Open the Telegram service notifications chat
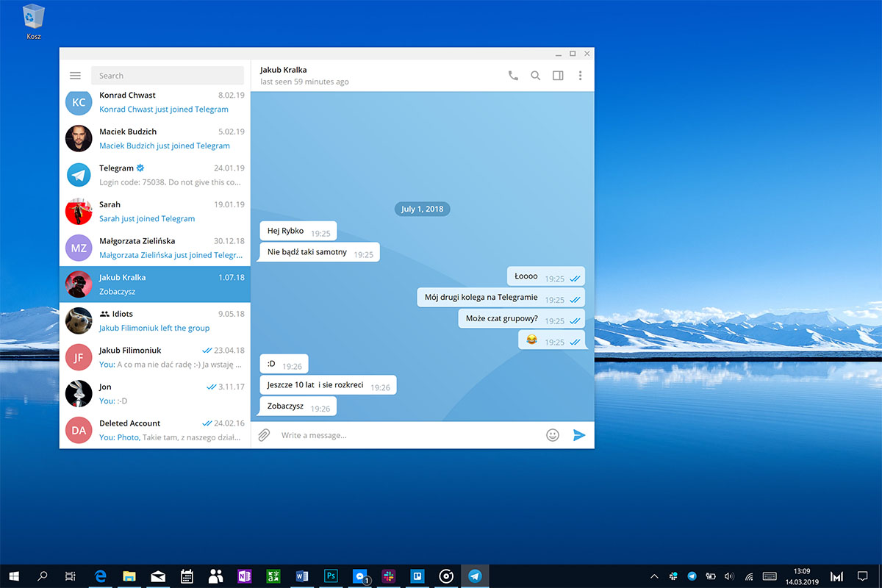The width and height of the screenshot is (882, 588). pos(155,175)
